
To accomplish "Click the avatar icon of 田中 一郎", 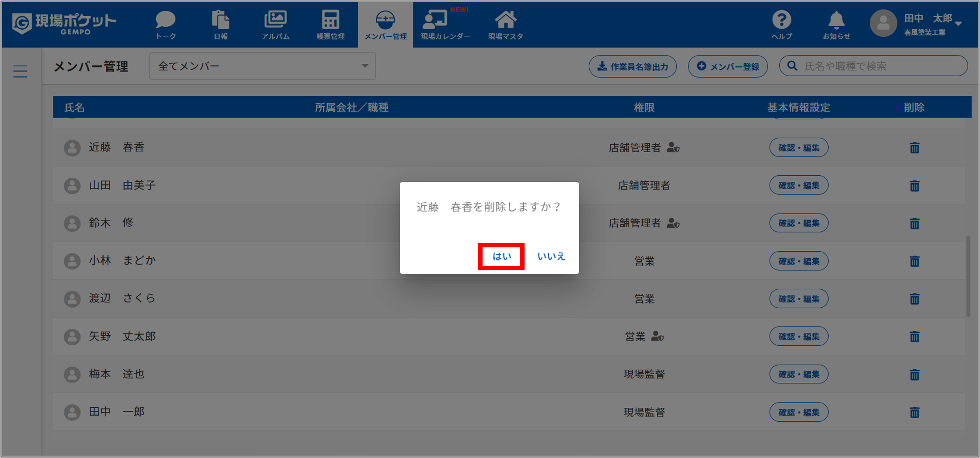I will pos(72,412).
